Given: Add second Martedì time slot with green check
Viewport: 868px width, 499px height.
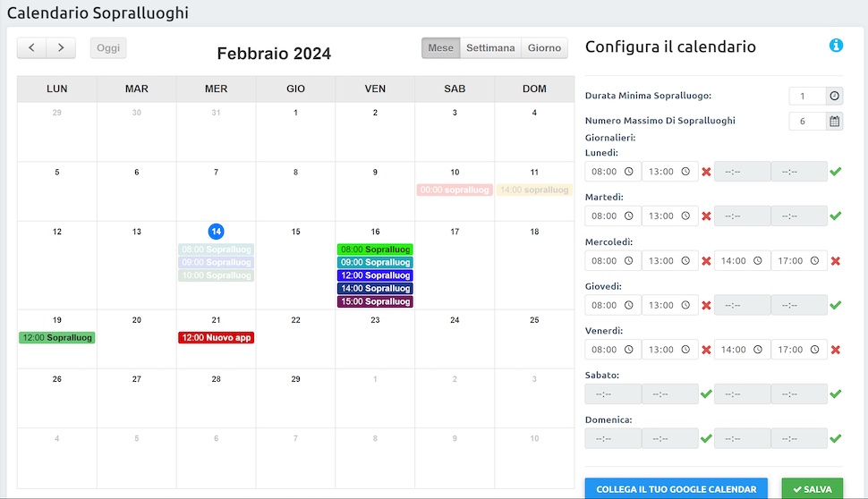Looking at the screenshot, I should click(836, 216).
